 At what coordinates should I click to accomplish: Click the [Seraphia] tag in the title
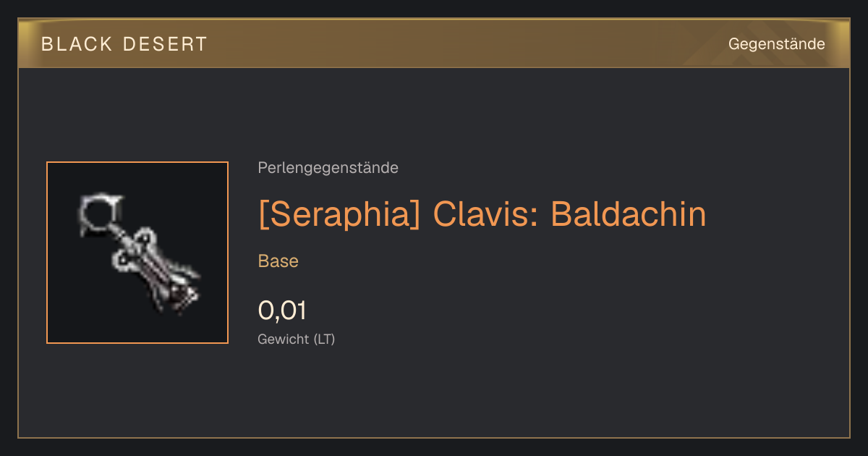pyautogui.click(x=339, y=214)
